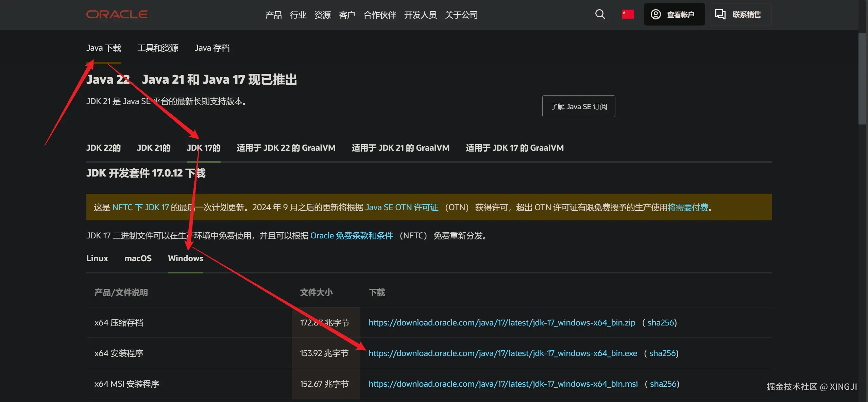Image resolution: width=868 pixels, height=402 pixels.
Task: Switch to the JDK 21 tab
Action: click(x=153, y=148)
